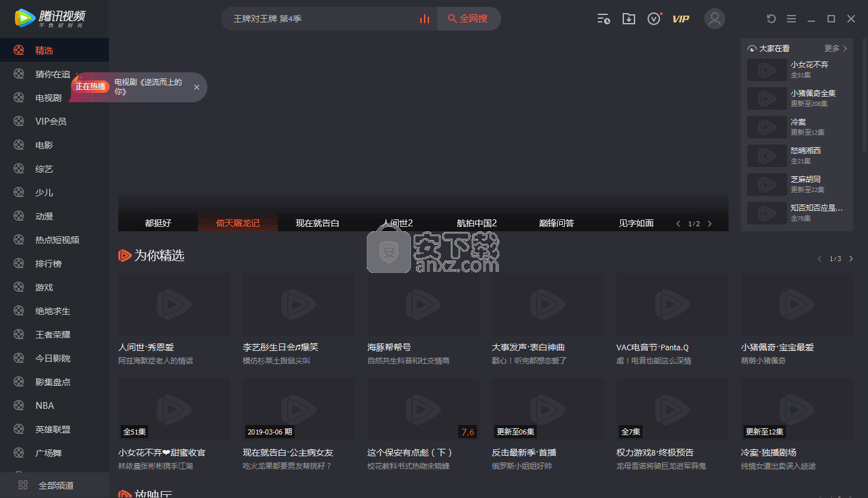Click the hot ranking bars icon in search box
This screenshot has width=868, height=498.
pos(425,19)
